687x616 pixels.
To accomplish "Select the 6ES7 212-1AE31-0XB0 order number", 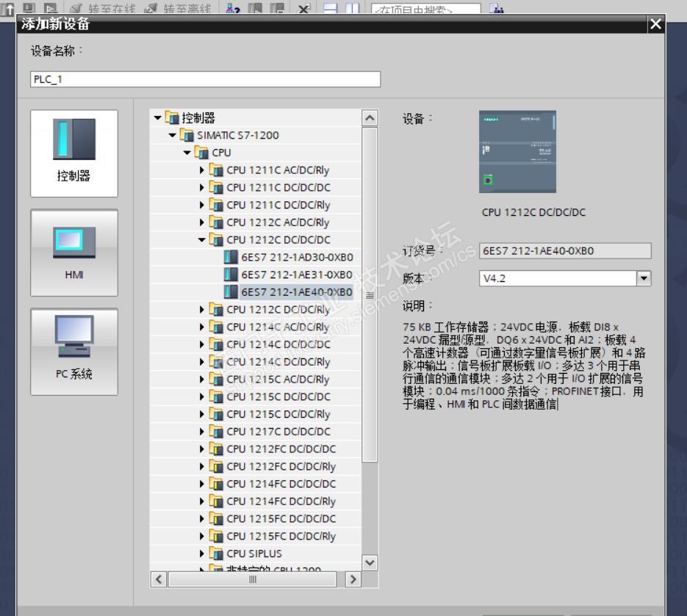I will (297, 275).
